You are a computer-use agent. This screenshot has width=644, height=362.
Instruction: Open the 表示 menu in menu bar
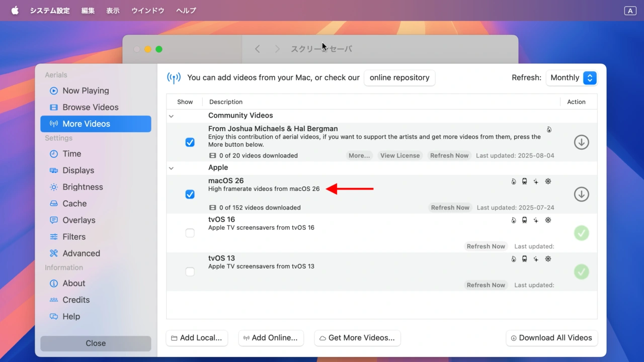(x=113, y=11)
